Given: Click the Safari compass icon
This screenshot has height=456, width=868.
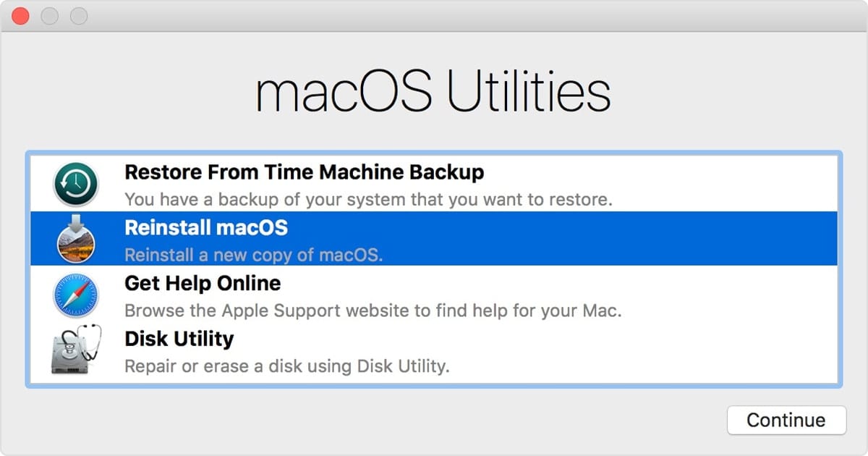Looking at the screenshot, I should point(76,295).
